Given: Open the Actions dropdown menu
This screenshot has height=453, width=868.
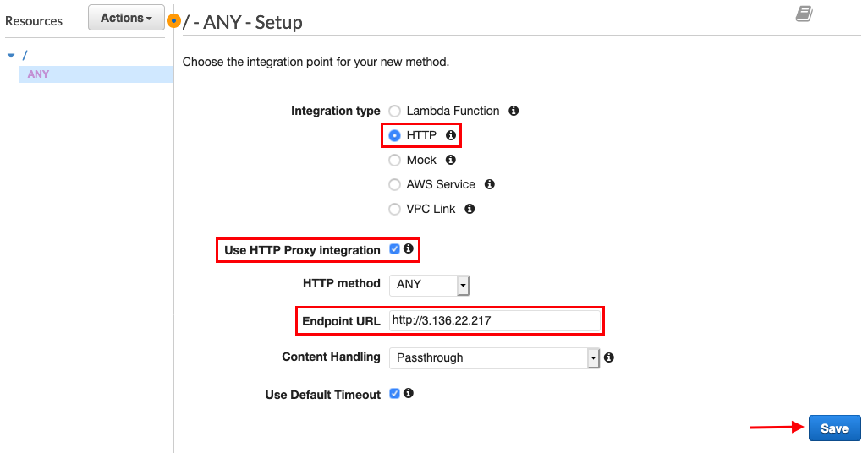Looking at the screenshot, I should pyautogui.click(x=126, y=18).
